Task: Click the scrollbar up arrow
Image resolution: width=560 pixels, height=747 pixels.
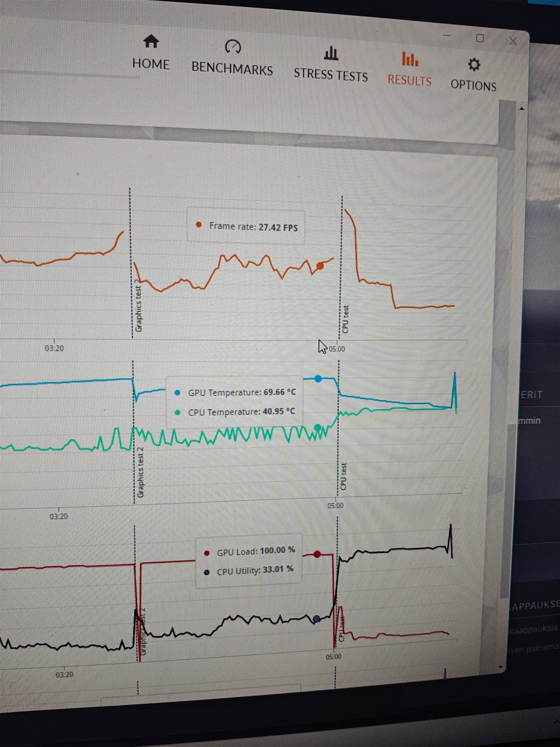Action: tap(521, 108)
